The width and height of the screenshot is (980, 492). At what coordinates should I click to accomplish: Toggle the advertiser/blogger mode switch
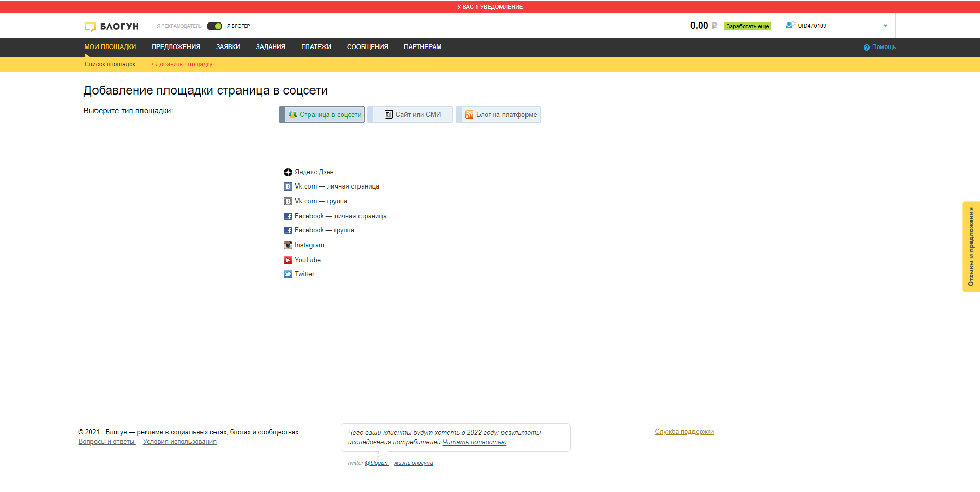[x=214, y=26]
